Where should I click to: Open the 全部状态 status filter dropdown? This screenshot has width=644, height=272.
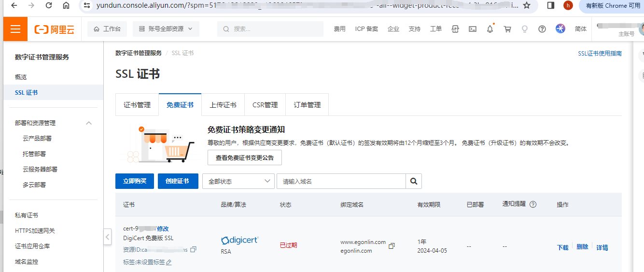(x=238, y=181)
